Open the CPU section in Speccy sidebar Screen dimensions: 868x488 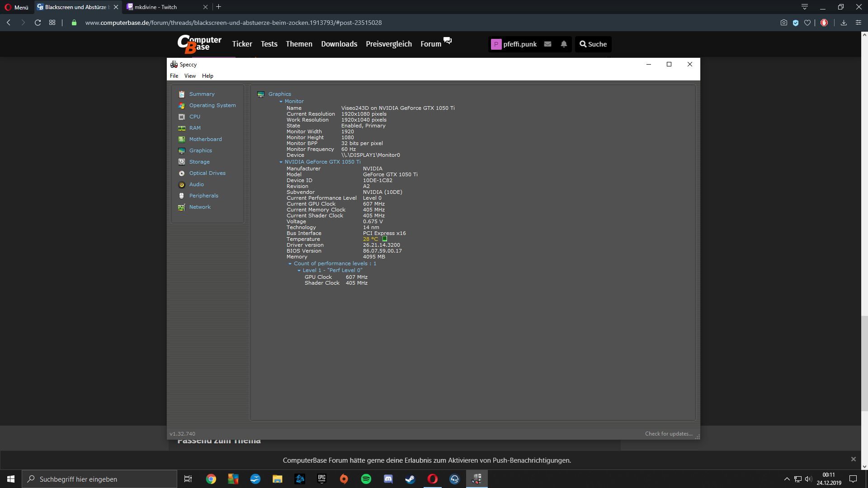pos(194,117)
